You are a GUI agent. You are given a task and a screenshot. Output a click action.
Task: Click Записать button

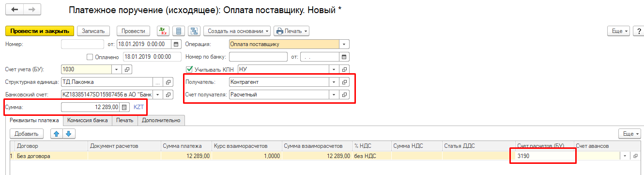(x=93, y=31)
